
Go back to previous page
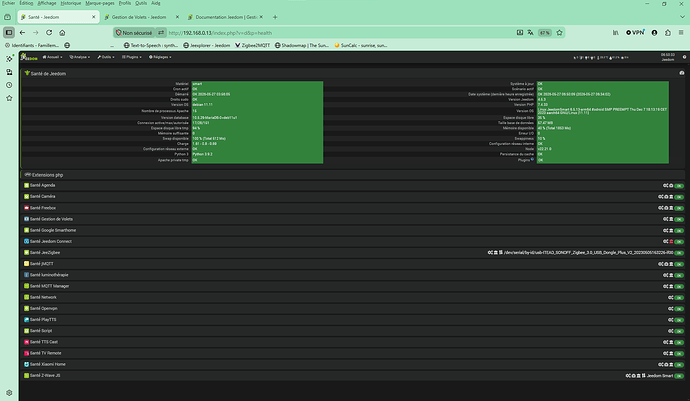pos(22,33)
